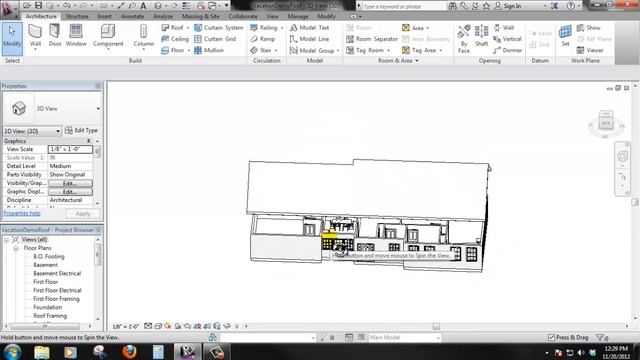Viewport: 640px width, 360px height.
Task: Choose the Wall opening tool
Action: [x=503, y=27]
